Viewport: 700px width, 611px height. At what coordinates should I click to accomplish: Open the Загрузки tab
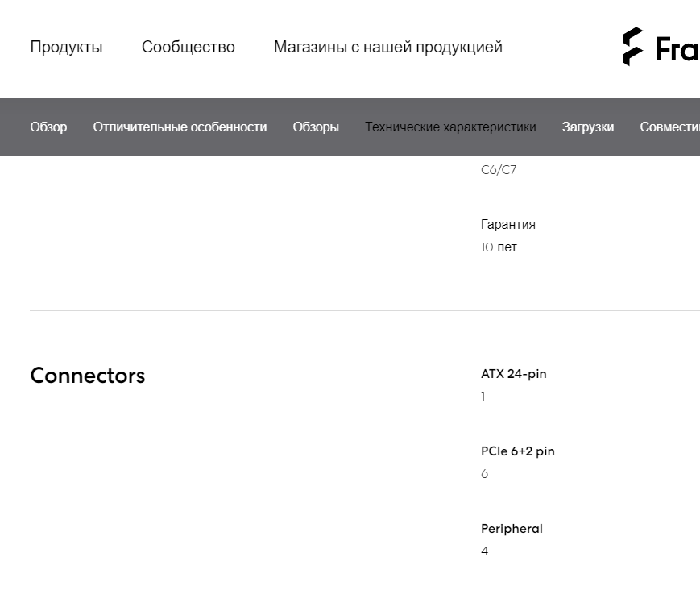[x=588, y=127]
